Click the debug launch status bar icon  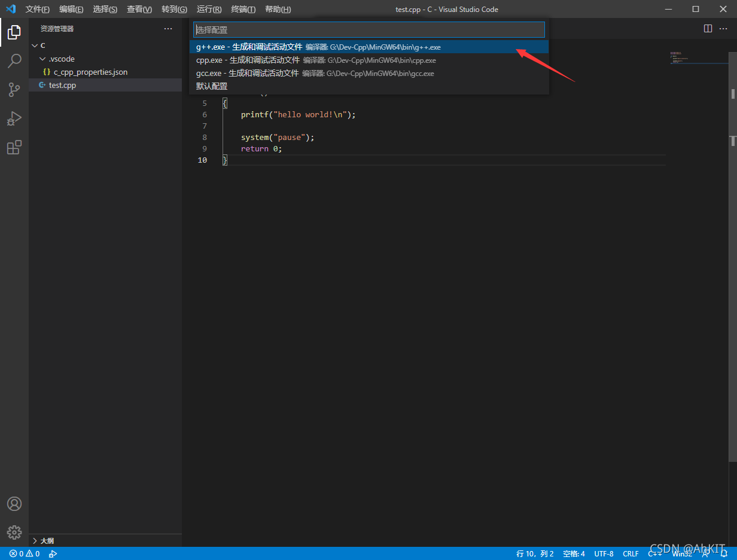[x=53, y=553]
